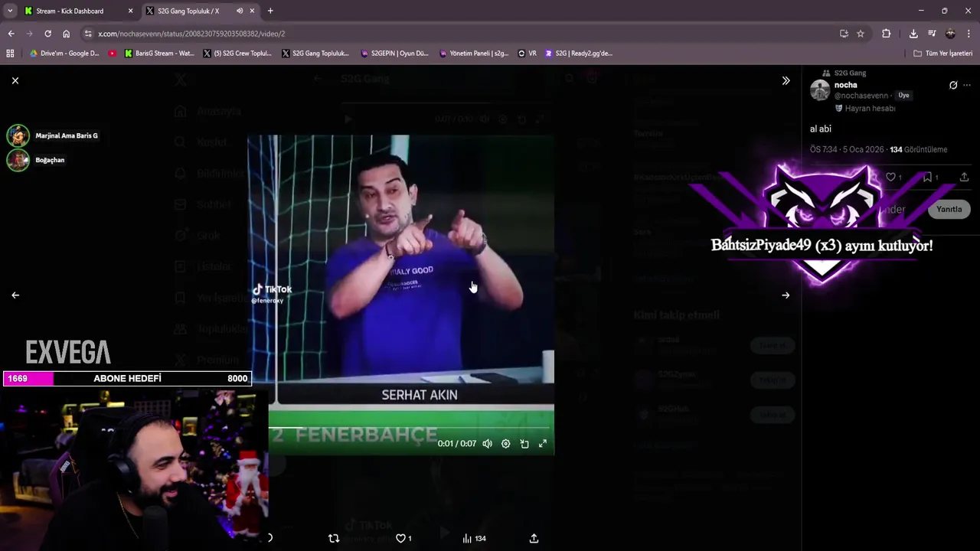Open browser Downloads

[913, 34]
